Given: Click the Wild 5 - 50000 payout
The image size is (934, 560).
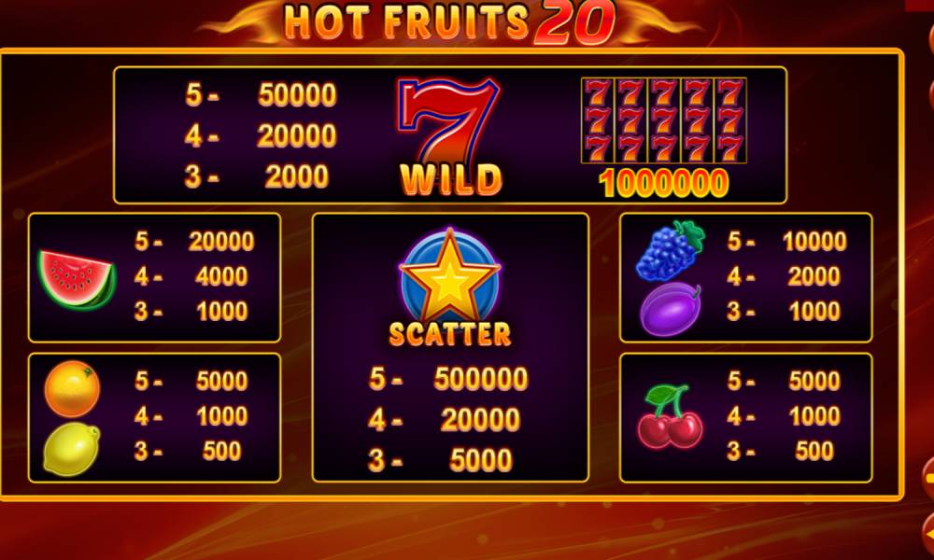Looking at the screenshot, I should (261, 94).
